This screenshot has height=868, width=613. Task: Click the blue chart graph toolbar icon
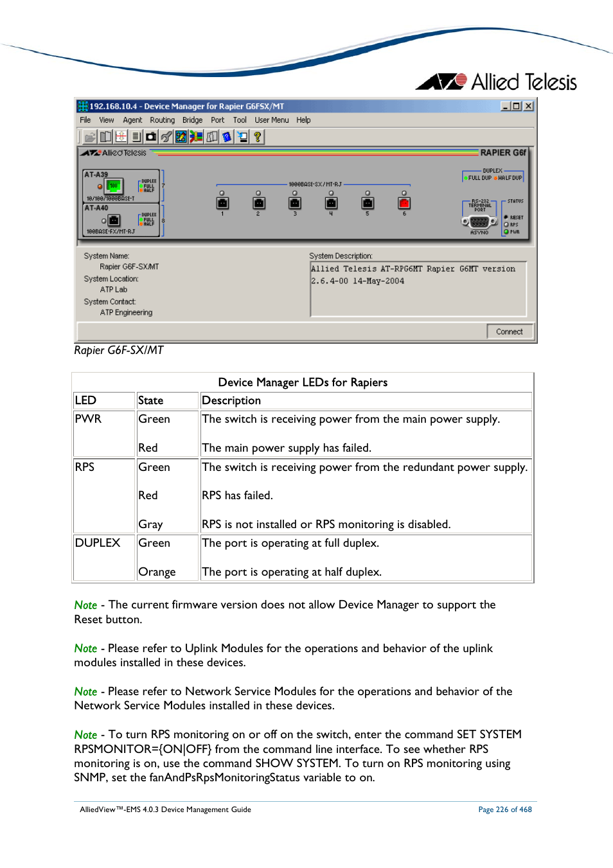coord(181,137)
